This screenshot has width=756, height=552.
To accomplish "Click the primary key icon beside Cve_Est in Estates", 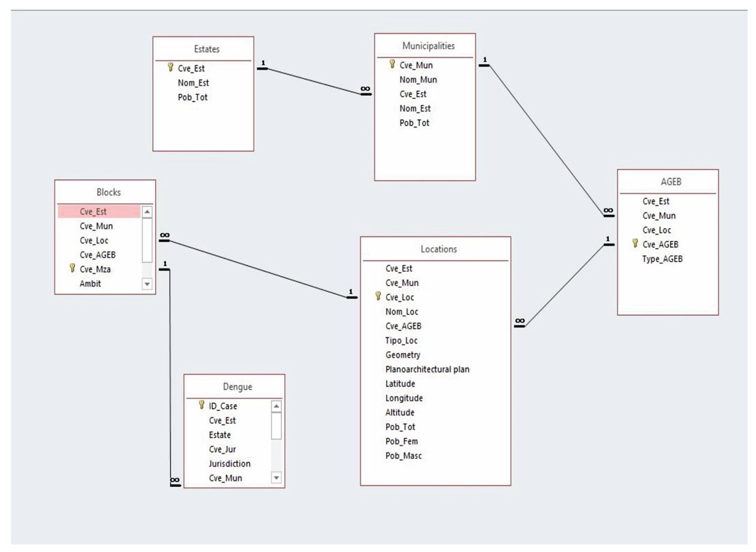I will [170, 67].
